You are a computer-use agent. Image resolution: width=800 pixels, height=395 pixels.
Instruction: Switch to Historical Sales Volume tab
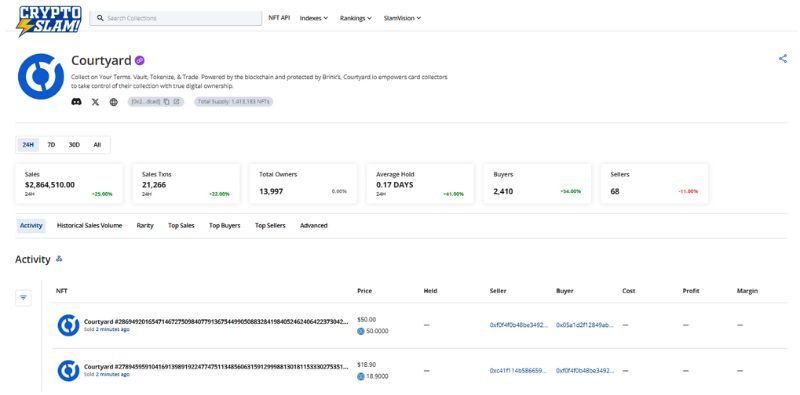coord(89,226)
